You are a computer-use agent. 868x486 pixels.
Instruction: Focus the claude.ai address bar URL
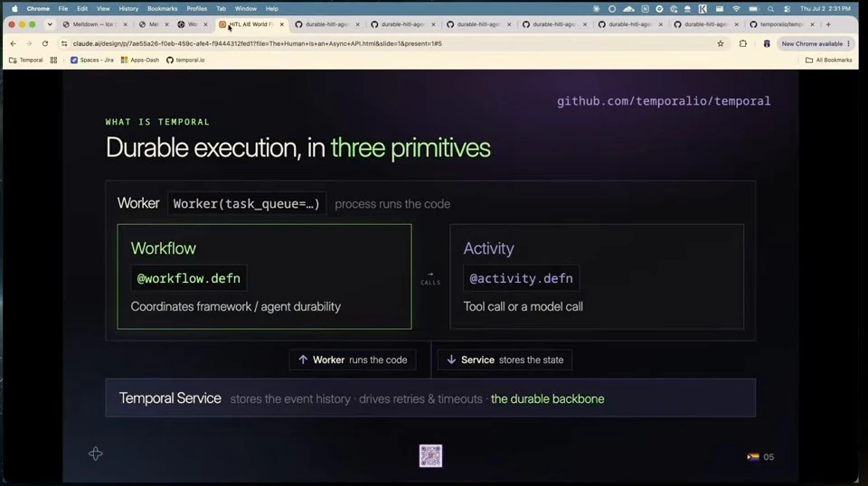click(258, 43)
